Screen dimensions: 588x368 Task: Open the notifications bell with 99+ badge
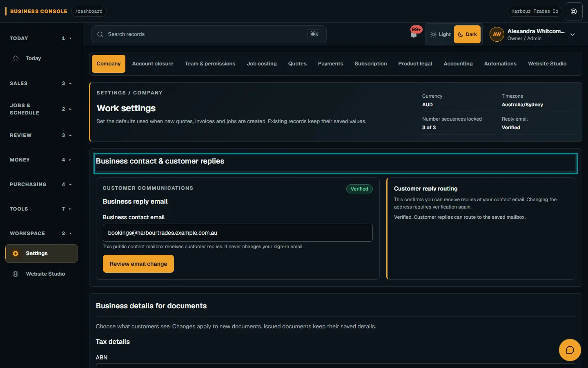coord(414,34)
